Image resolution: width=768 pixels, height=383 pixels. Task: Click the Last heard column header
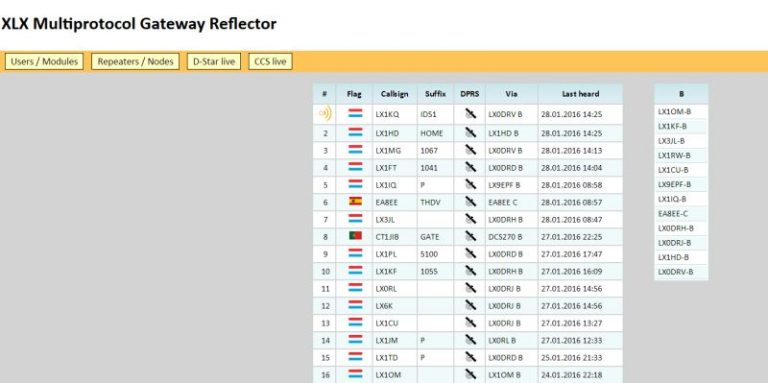point(580,94)
